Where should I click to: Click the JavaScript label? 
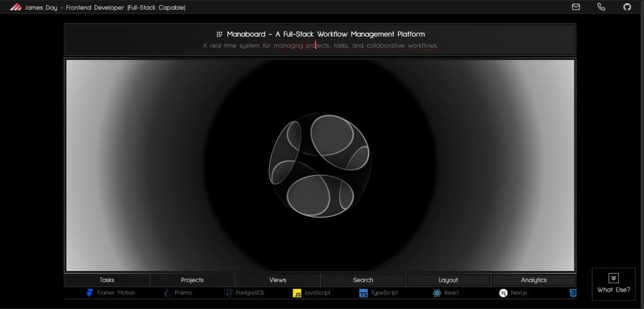[317, 293]
